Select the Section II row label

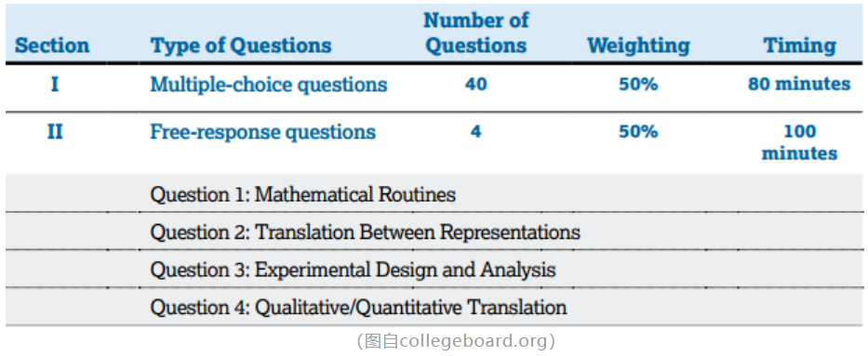click(x=55, y=132)
